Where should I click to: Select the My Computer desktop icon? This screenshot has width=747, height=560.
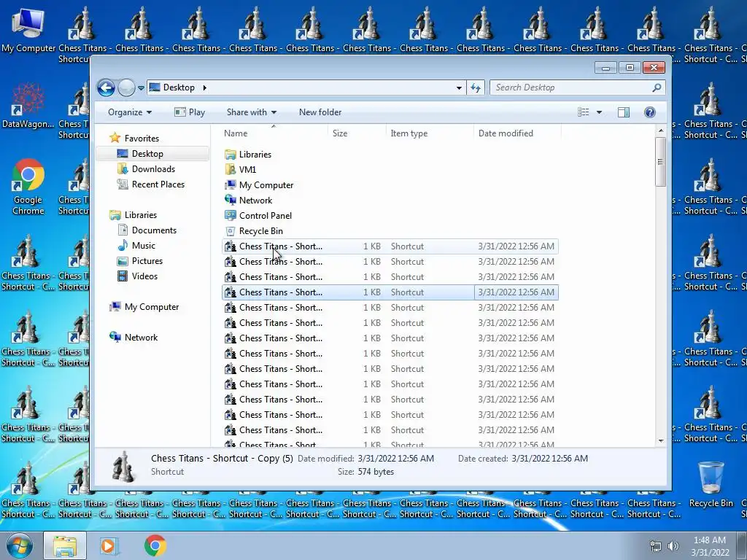[x=28, y=29]
